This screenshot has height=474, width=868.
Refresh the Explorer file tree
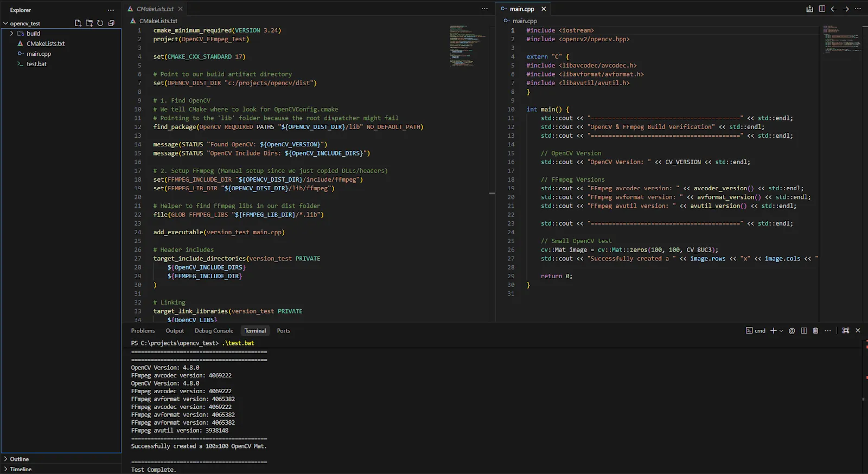click(x=100, y=23)
